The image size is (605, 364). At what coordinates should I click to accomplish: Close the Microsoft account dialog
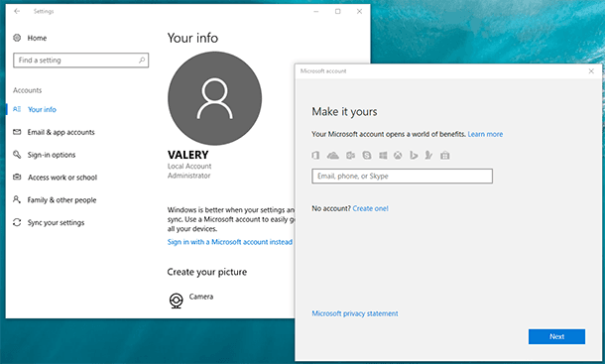pos(591,71)
